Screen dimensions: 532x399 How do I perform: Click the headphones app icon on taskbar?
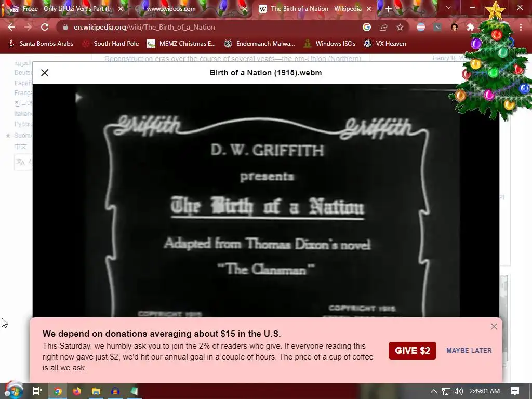click(x=115, y=391)
